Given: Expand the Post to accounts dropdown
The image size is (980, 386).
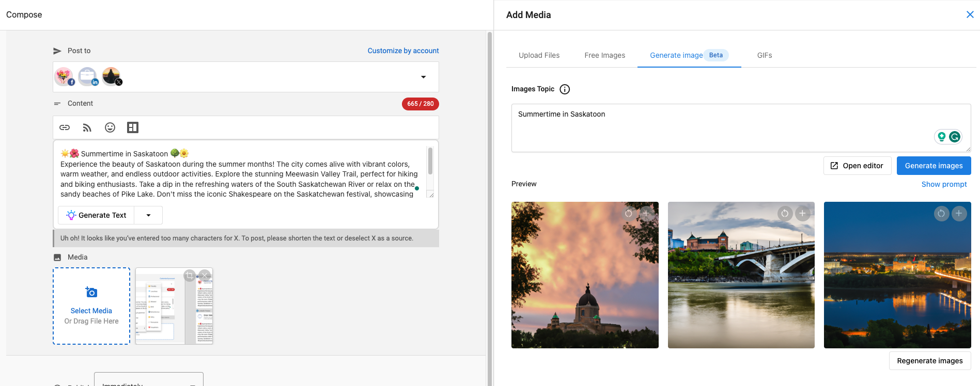Looking at the screenshot, I should (x=423, y=77).
